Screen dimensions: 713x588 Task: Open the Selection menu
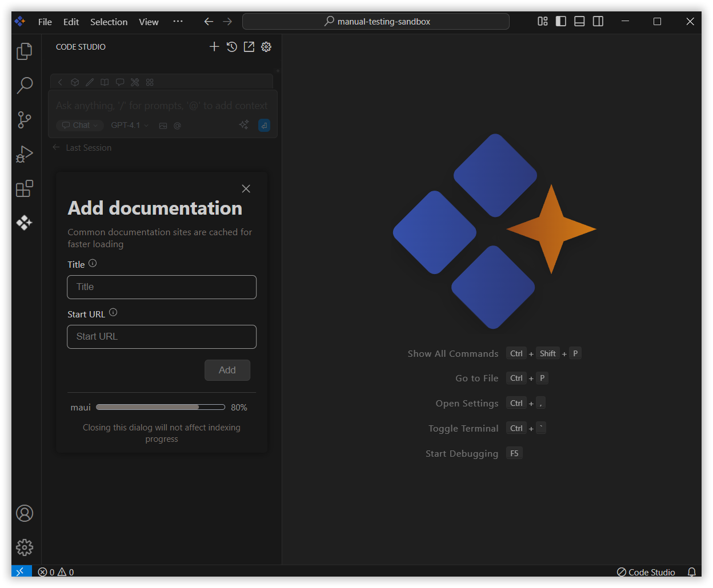109,22
